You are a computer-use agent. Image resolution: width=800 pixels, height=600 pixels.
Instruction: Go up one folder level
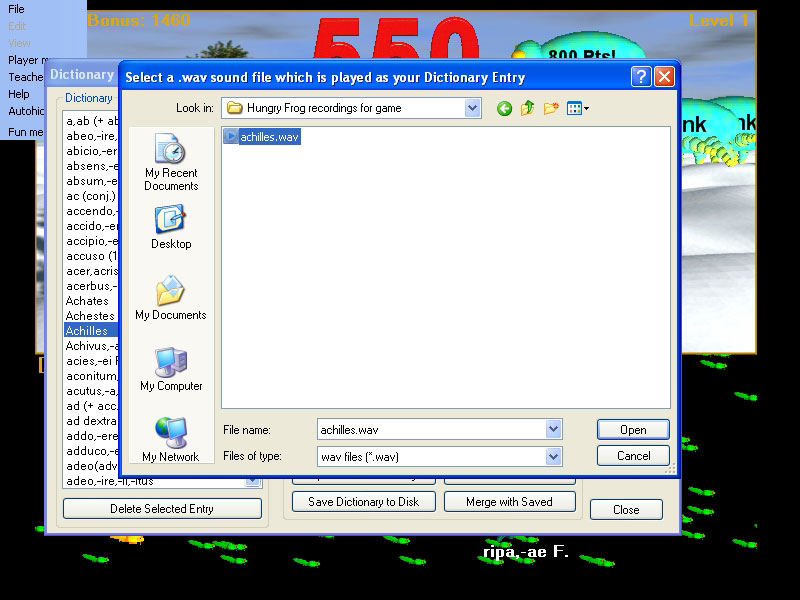(x=527, y=108)
